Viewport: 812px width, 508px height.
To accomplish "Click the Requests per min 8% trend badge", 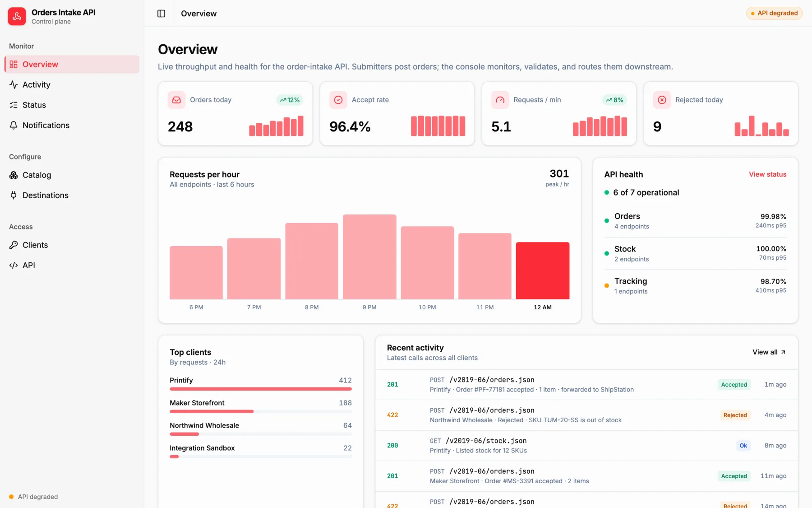I will pos(614,100).
